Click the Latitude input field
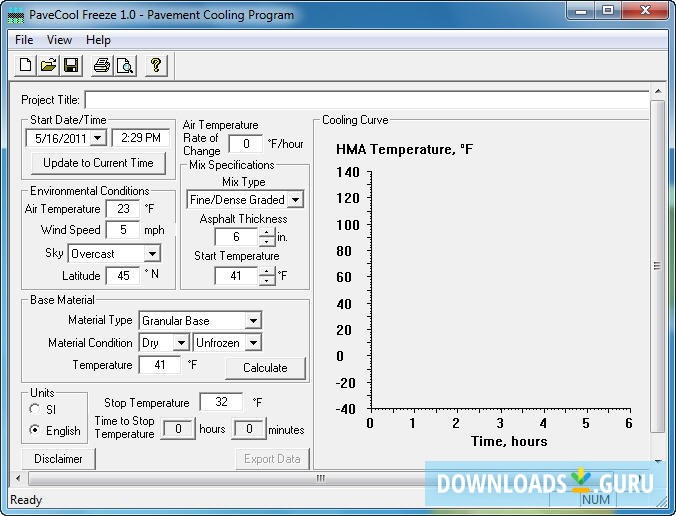This screenshot has width=676, height=516. 123,276
